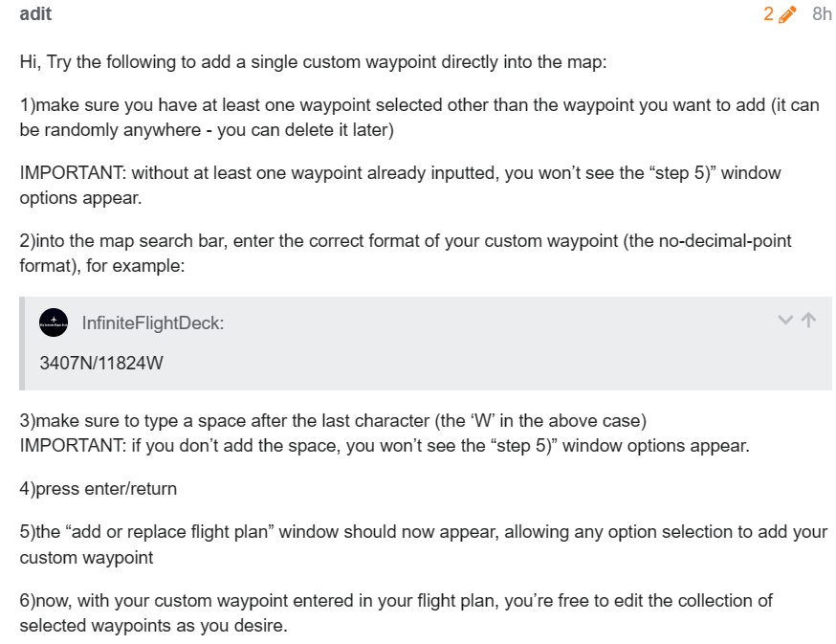Click step 4 press enter/return line
The height and width of the screenshot is (644, 836).
coord(99,489)
